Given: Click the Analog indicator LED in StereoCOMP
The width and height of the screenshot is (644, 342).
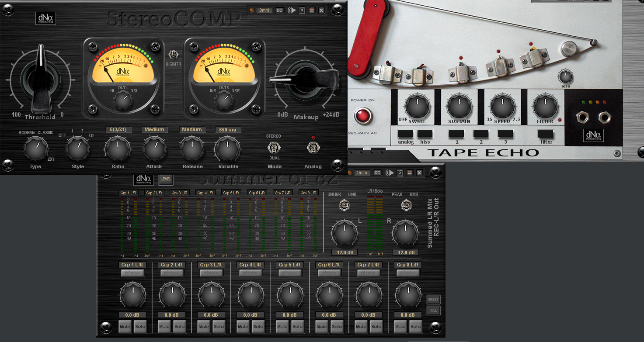Looking at the screenshot, I should [x=313, y=138].
